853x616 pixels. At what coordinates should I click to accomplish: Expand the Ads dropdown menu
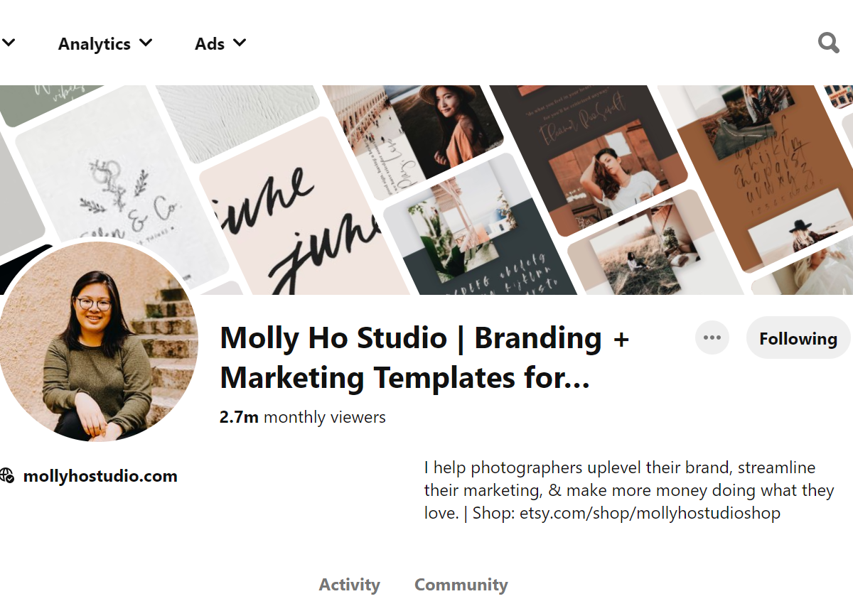point(220,44)
